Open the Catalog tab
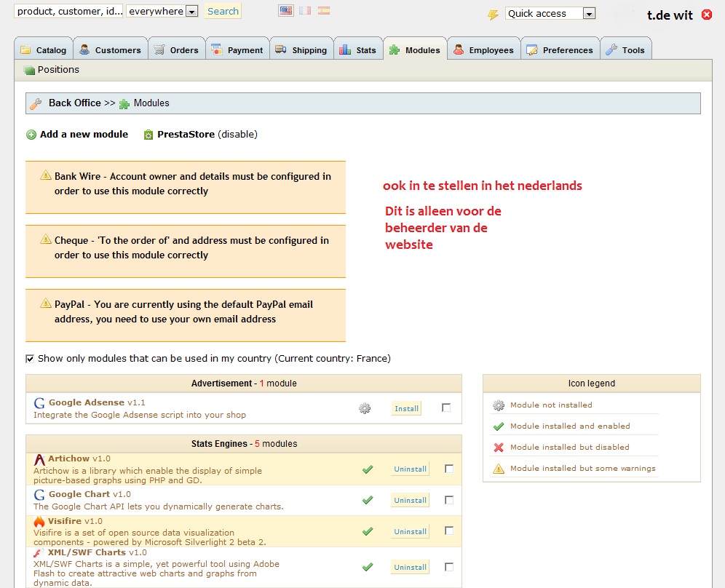The height and width of the screenshot is (588, 725). (x=44, y=50)
